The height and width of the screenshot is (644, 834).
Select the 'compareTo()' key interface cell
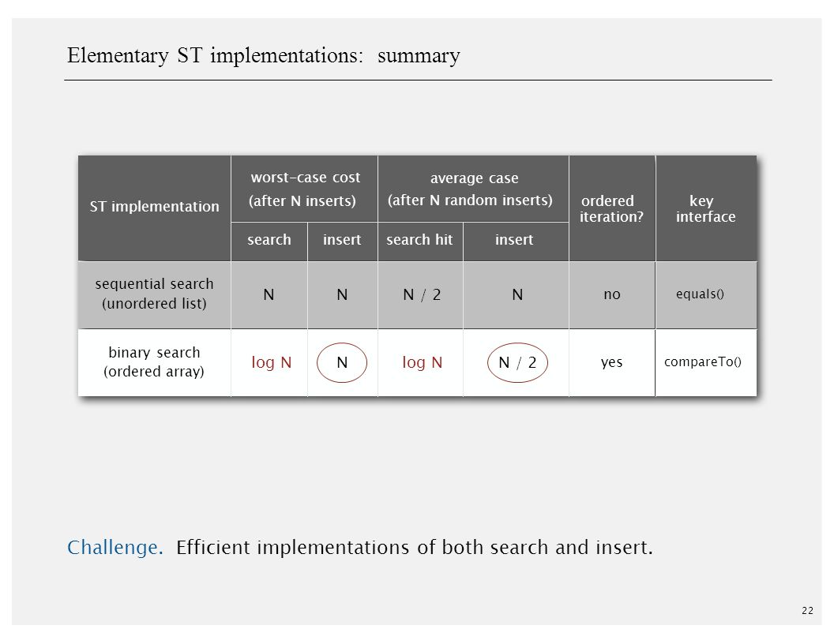[703, 361]
